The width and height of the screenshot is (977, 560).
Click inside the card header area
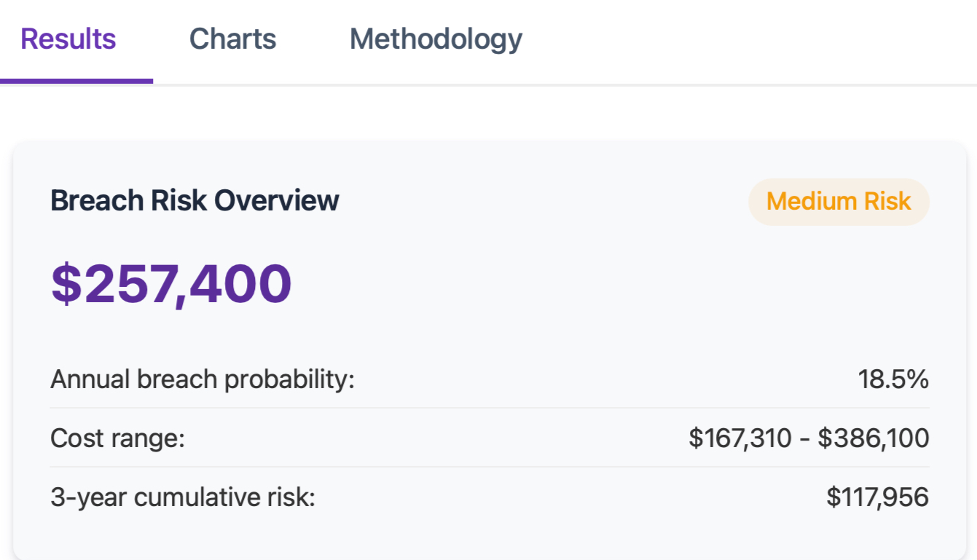pos(488,200)
